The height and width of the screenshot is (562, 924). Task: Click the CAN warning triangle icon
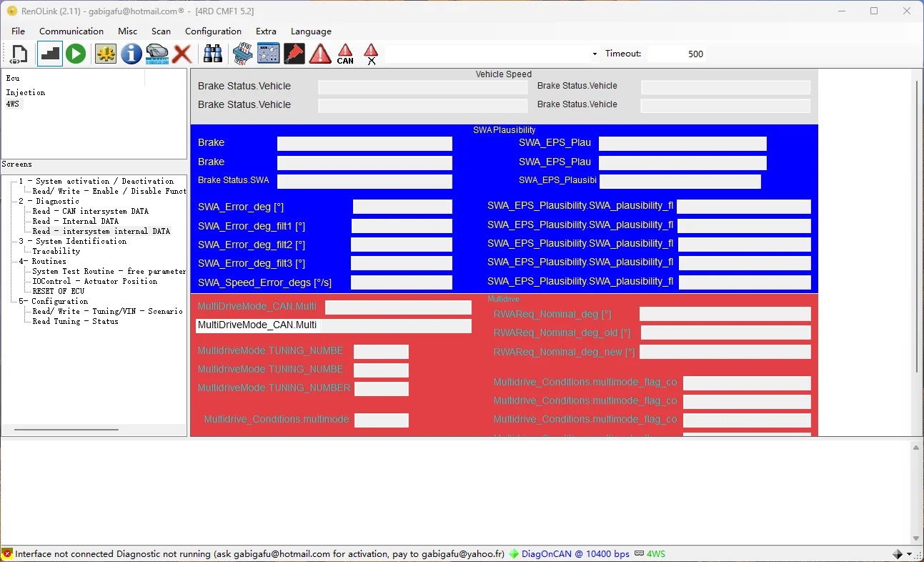click(345, 54)
